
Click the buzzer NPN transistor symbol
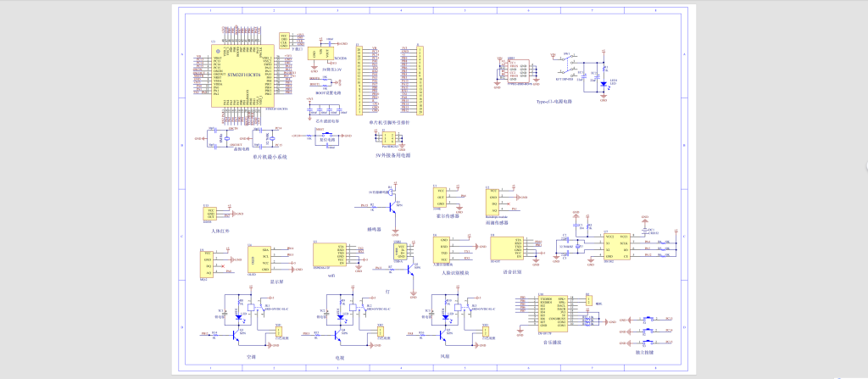392,206
